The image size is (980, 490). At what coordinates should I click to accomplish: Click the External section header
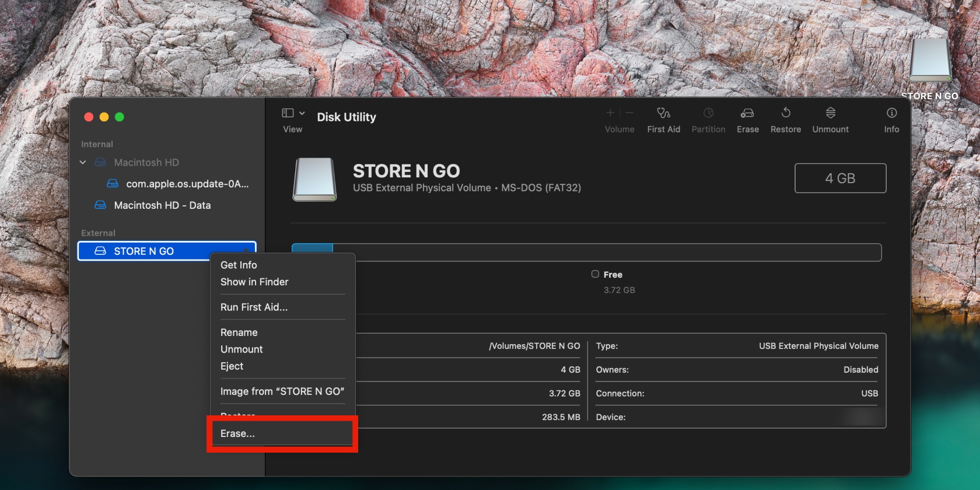pyautogui.click(x=98, y=233)
